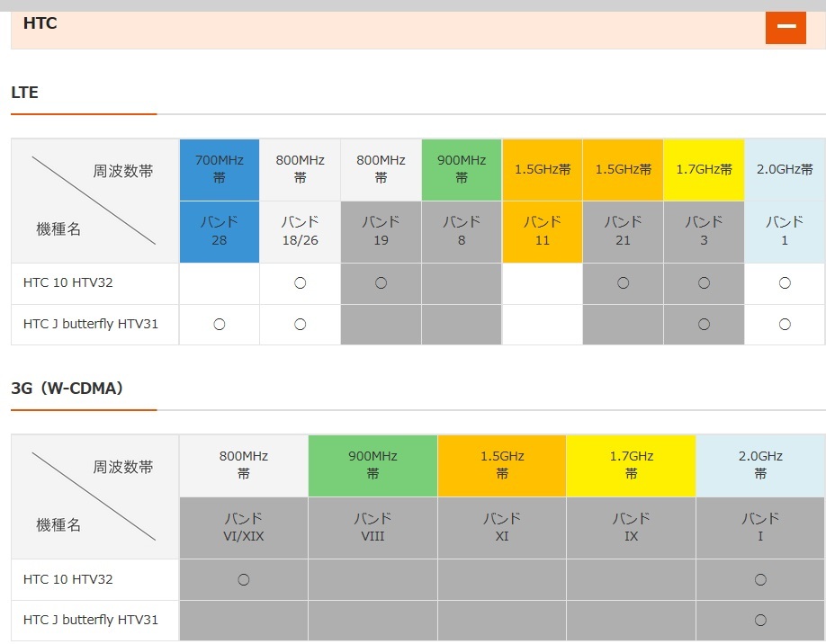Collapse the HTC section with the minus button

coord(786,26)
